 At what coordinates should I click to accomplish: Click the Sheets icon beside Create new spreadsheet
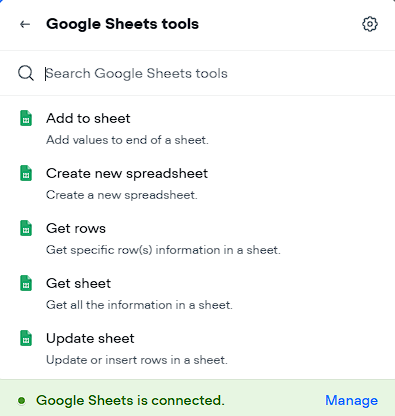tap(26, 173)
